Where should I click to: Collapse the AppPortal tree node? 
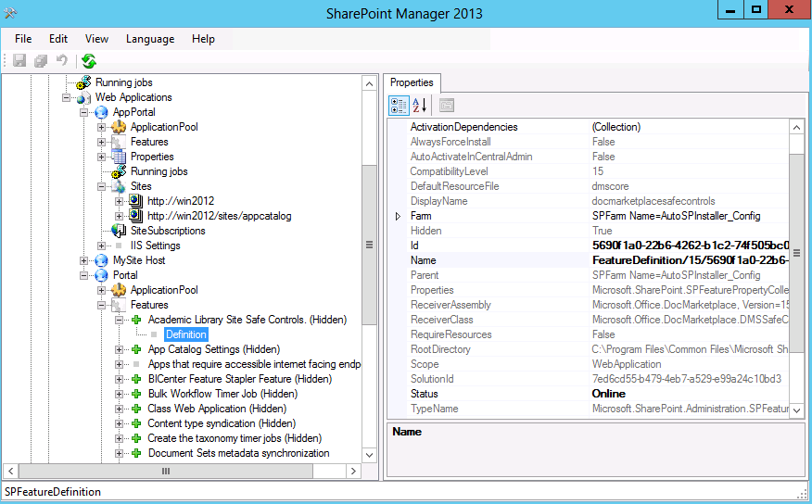[x=84, y=112]
